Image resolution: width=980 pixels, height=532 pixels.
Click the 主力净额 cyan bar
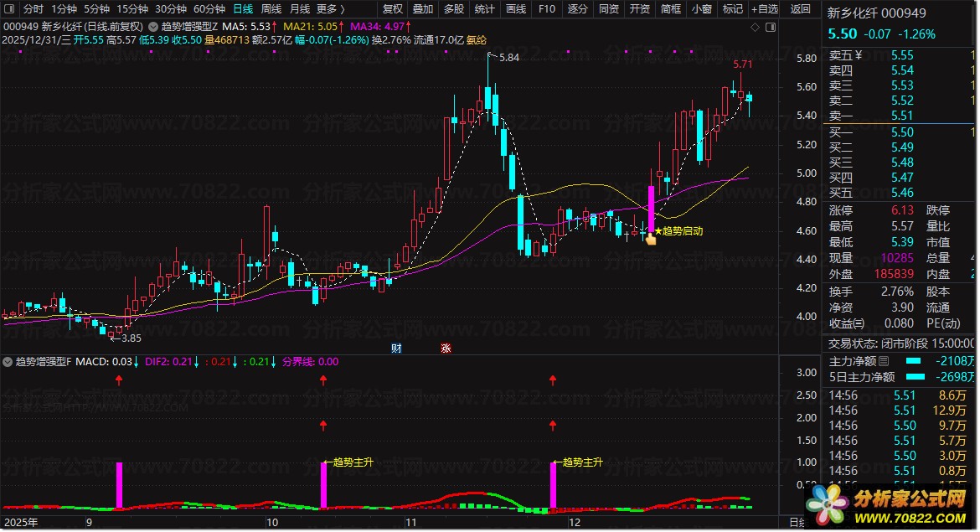coord(914,361)
